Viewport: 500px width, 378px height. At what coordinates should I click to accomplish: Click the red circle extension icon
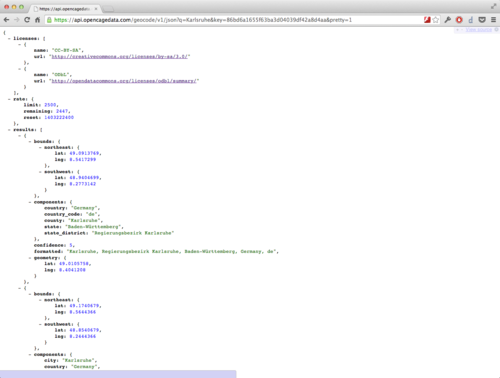point(459,20)
